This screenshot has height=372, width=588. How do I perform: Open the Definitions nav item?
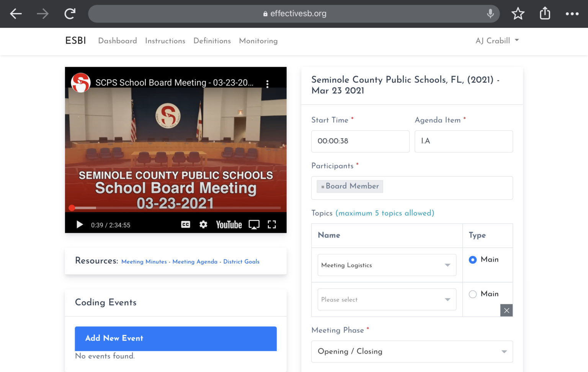click(212, 41)
